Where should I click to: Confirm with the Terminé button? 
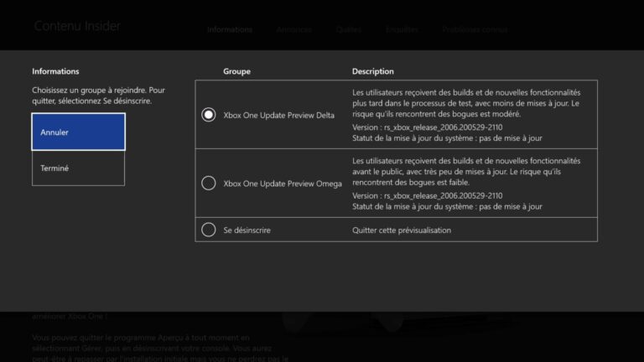78,168
